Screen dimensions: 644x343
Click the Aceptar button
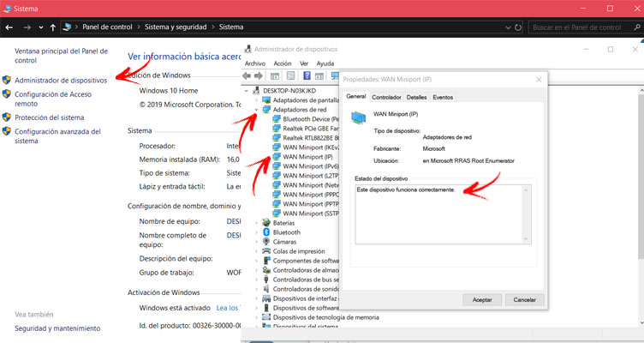(482, 300)
